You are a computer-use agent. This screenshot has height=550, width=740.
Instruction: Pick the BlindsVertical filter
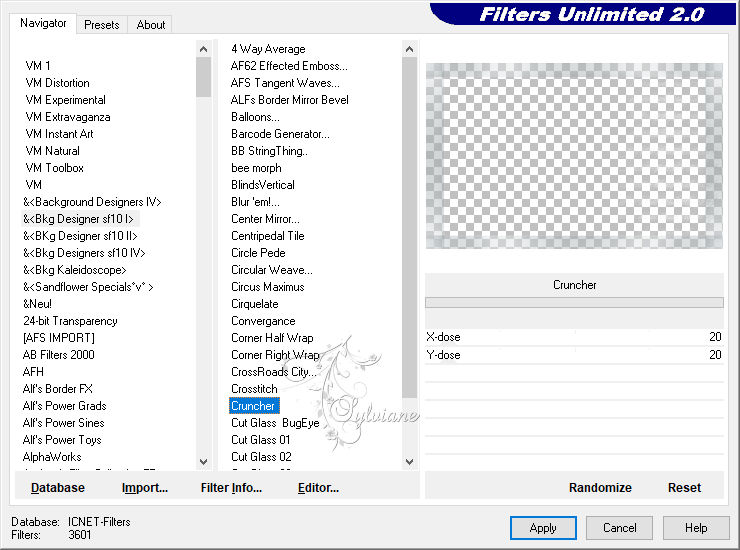(263, 185)
